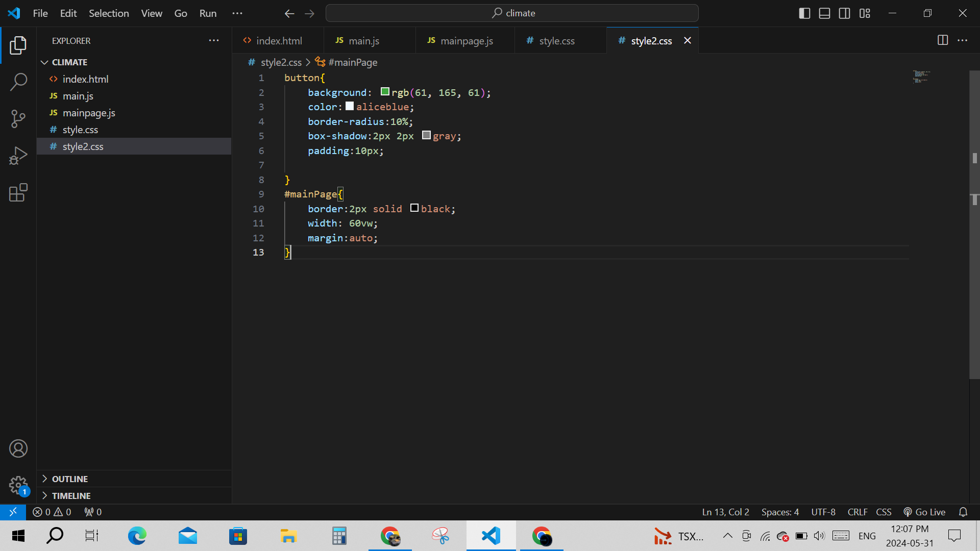Toggle the secondary side bar visibility
The image size is (980, 551).
[x=844, y=13]
